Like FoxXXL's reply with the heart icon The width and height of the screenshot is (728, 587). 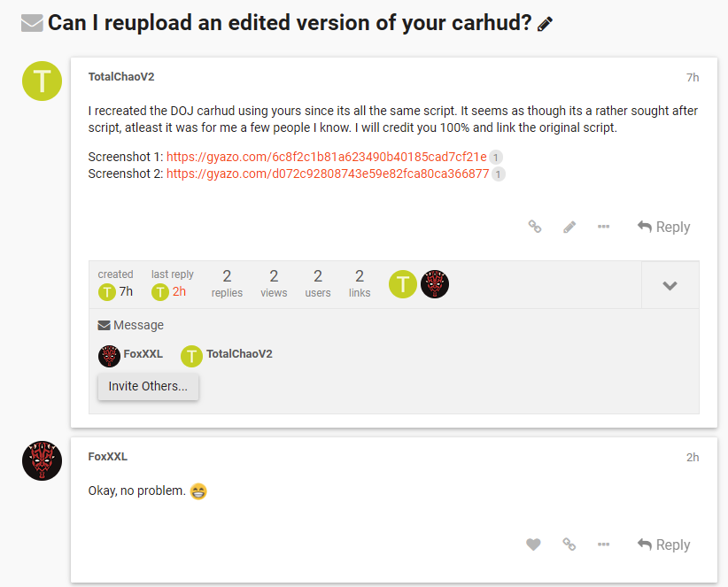pyautogui.click(x=533, y=545)
